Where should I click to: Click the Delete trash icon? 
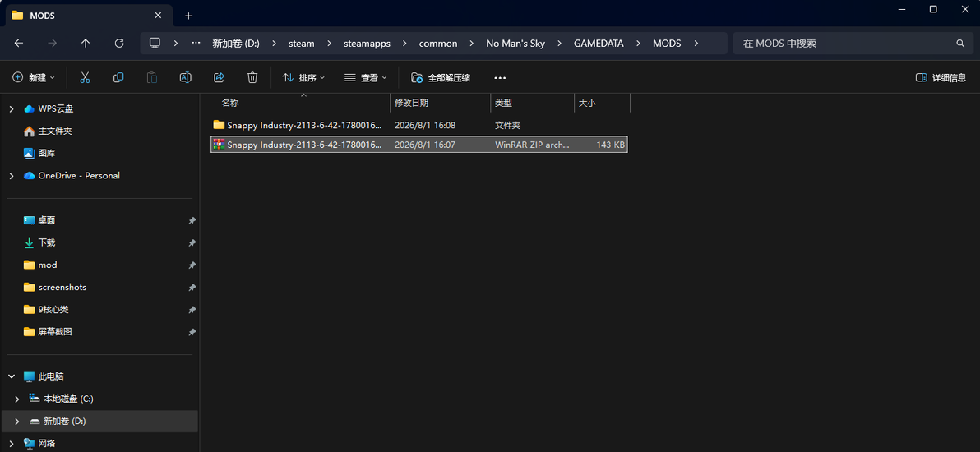[x=252, y=77]
